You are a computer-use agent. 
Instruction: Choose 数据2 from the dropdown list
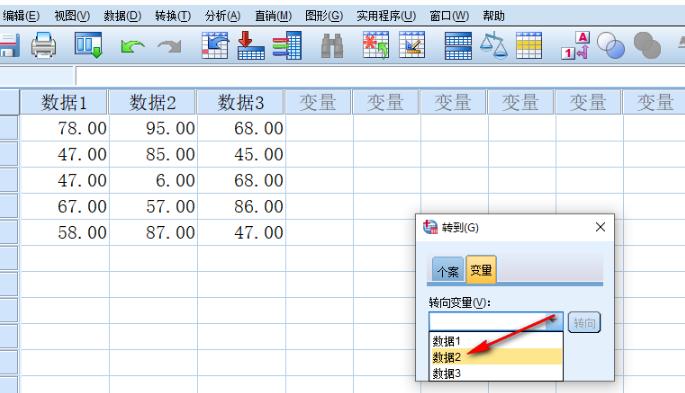click(496, 357)
